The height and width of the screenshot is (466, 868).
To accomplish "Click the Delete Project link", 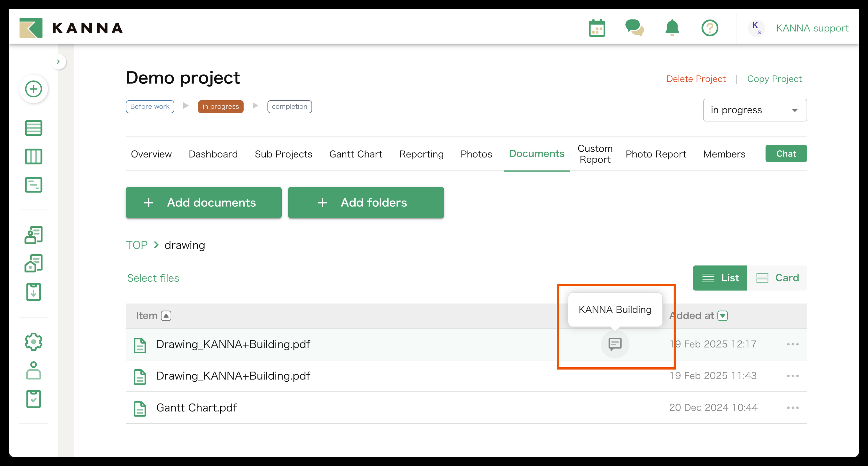I will (x=696, y=79).
